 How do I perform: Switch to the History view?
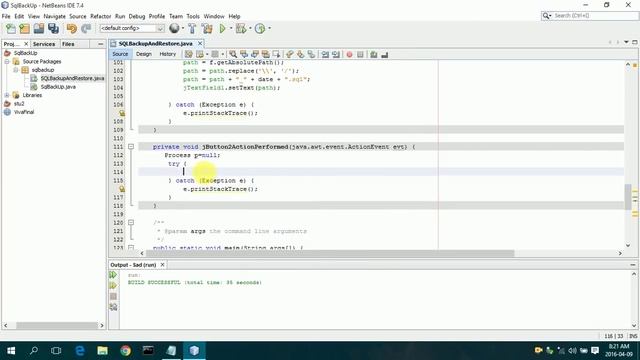pyautogui.click(x=167, y=54)
